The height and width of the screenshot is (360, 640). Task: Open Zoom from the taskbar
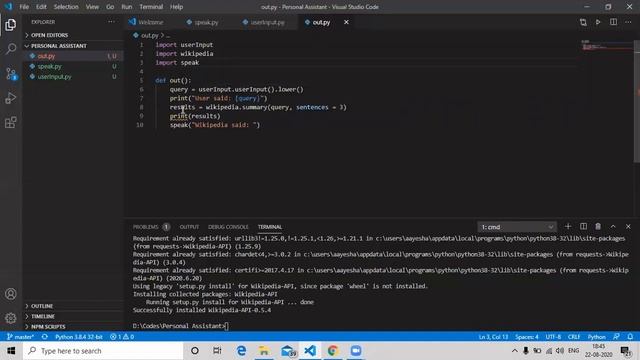[356, 351]
